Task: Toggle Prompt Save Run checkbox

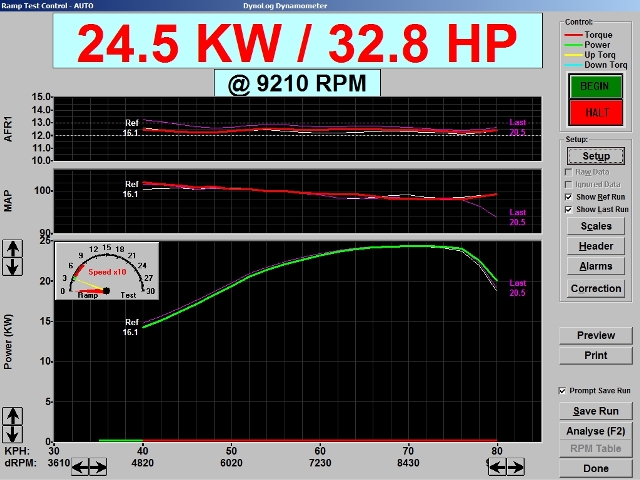Action: click(x=562, y=391)
